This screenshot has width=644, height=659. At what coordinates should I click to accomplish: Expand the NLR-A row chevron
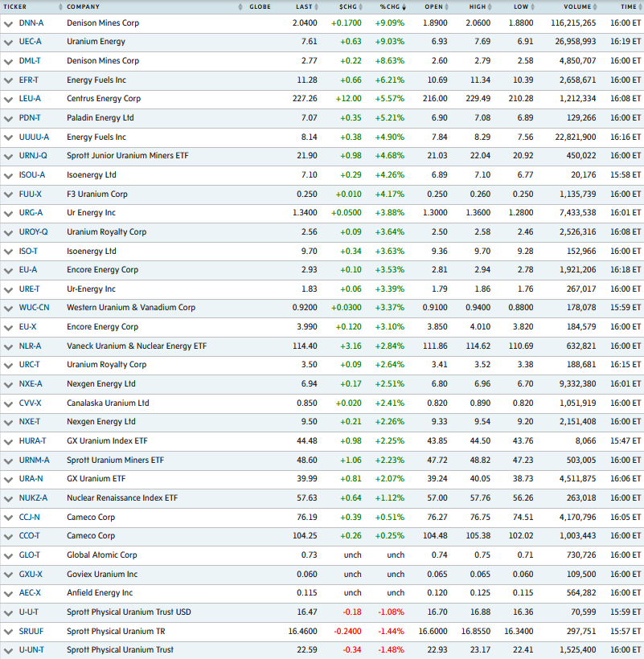click(x=8, y=347)
